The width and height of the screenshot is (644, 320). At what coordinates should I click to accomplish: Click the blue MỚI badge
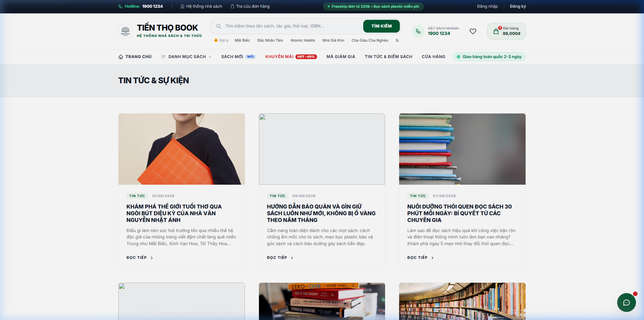251,57
